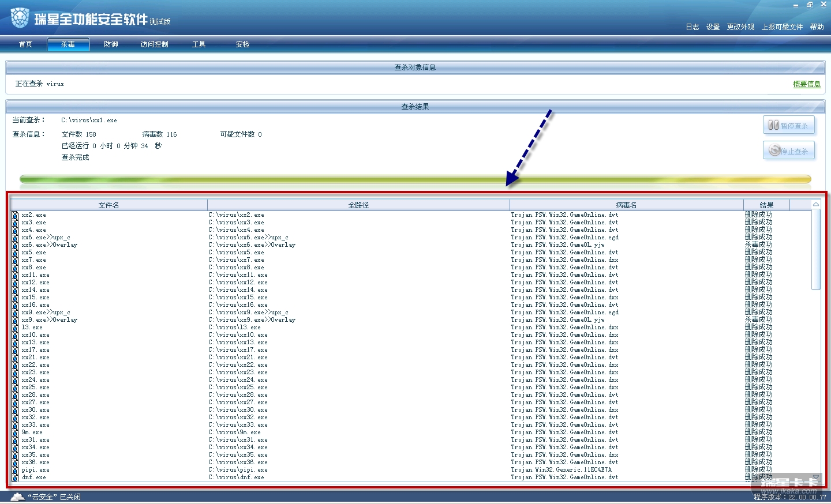Click 更改外观 to change the skin

coord(741,27)
